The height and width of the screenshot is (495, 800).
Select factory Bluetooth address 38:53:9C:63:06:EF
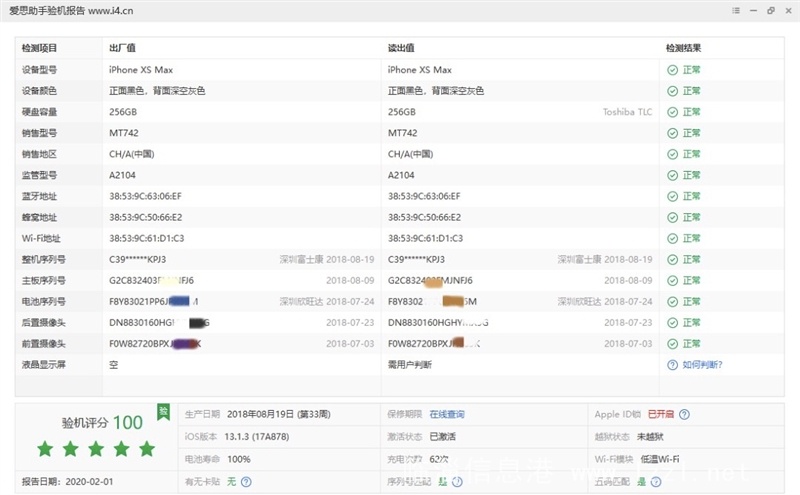145,196
